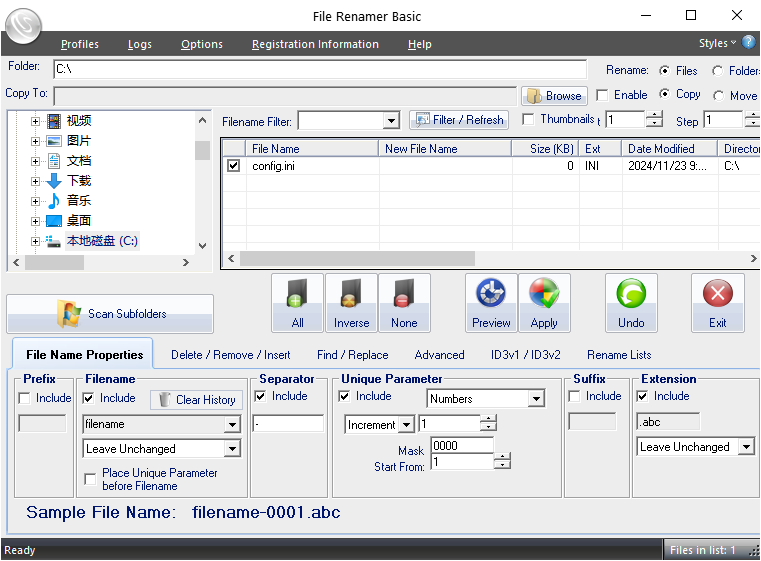Check Place Unique Parameter before Filename
Image resolution: width=761 pixels, height=561 pixels.
click(x=90, y=479)
